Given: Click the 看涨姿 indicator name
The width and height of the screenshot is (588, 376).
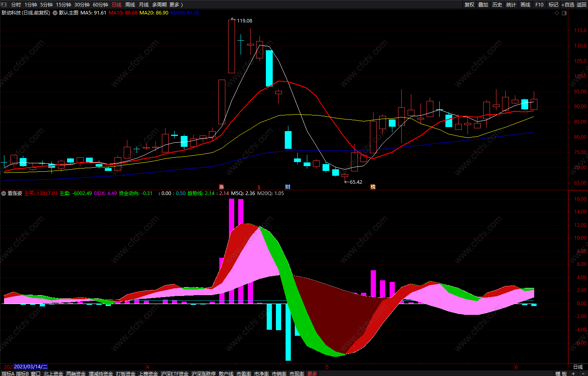Looking at the screenshot, I should tap(15, 193).
